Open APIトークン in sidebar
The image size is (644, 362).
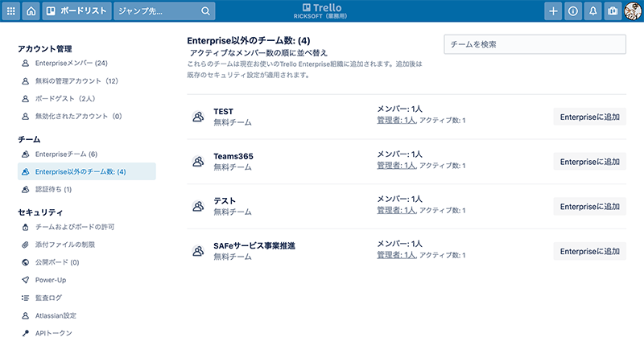(53, 333)
